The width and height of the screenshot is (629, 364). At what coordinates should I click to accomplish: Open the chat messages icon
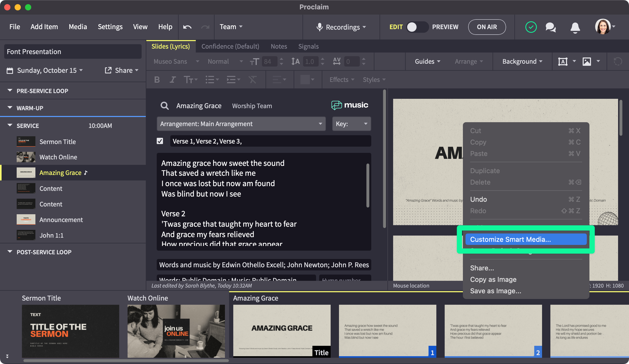[x=550, y=27]
